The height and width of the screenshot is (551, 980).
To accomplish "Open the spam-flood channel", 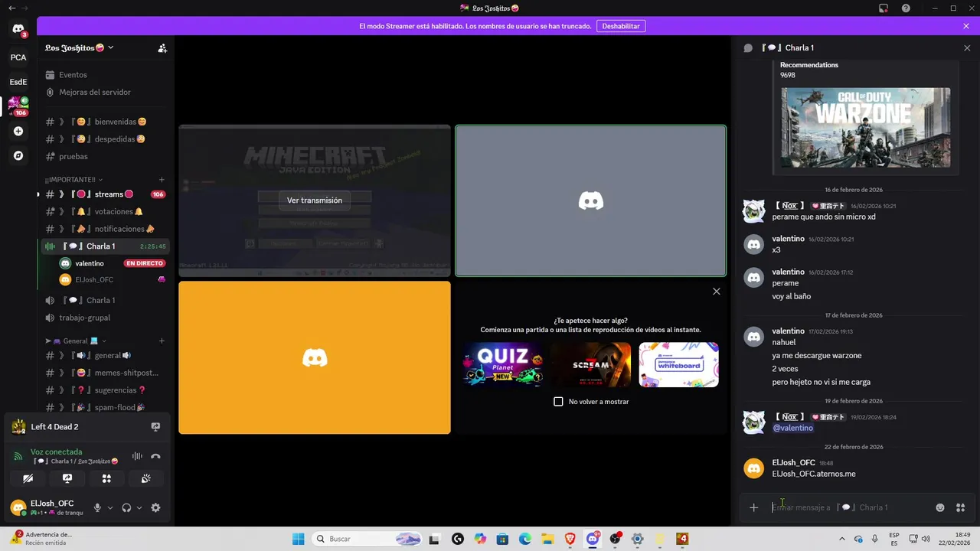I will tap(106, 407).
